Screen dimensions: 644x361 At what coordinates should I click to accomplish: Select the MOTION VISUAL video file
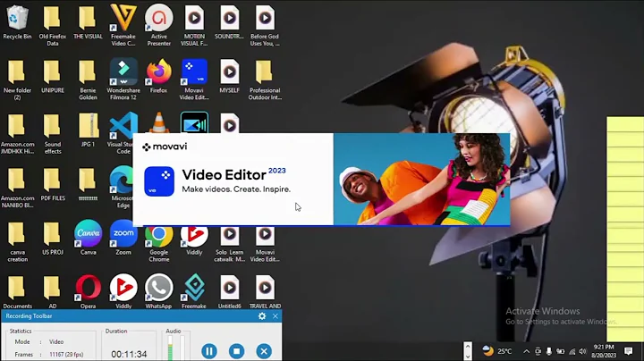pos(194,25)
